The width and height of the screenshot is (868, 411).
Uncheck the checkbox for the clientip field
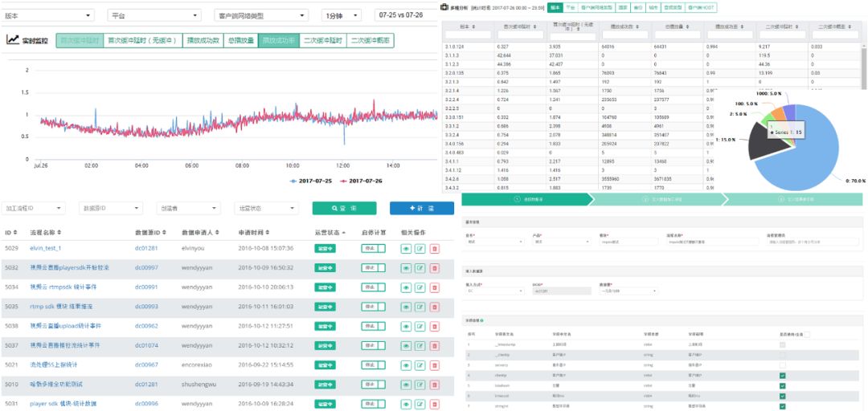click(782, 375)
